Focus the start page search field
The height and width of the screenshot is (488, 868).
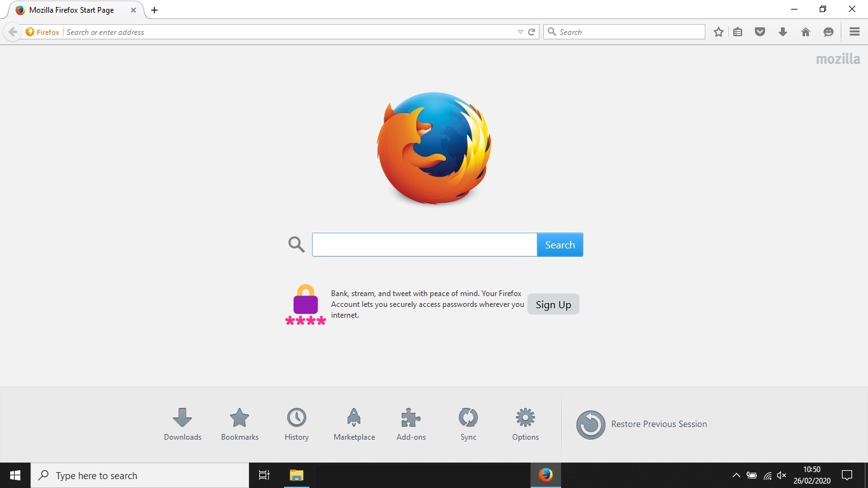coord(424,245)
